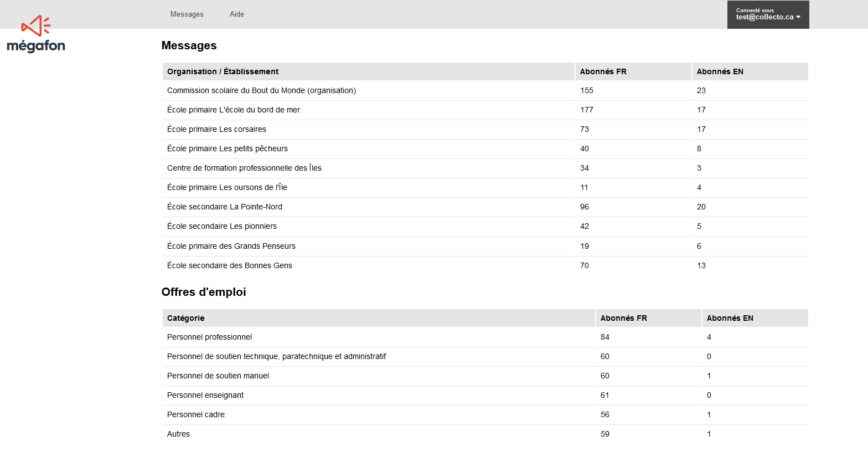Select the Personnel cadre category row
This screenshot has width=868, height=451.
[485, 414]
